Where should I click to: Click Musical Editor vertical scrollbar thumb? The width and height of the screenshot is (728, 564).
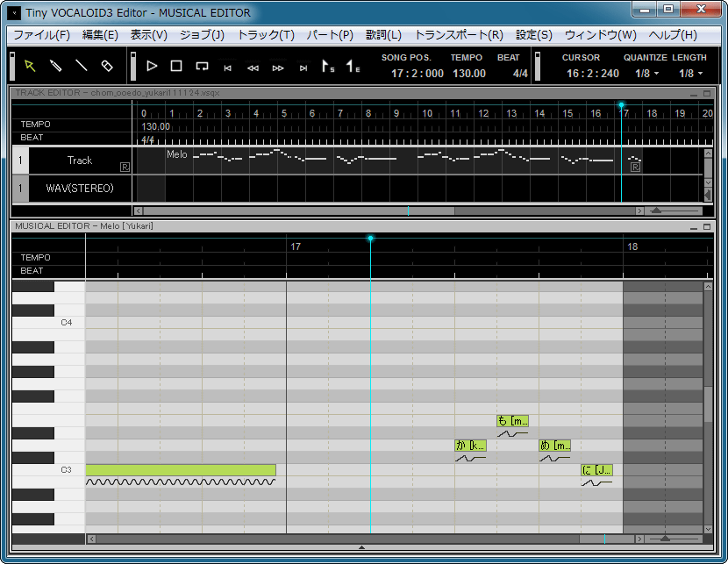708,403
